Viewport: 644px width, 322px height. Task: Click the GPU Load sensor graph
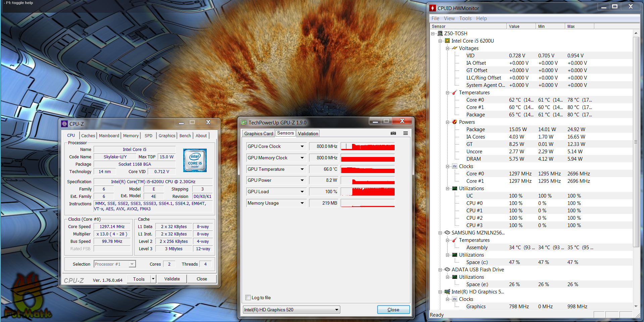click(x=368, y=192)
